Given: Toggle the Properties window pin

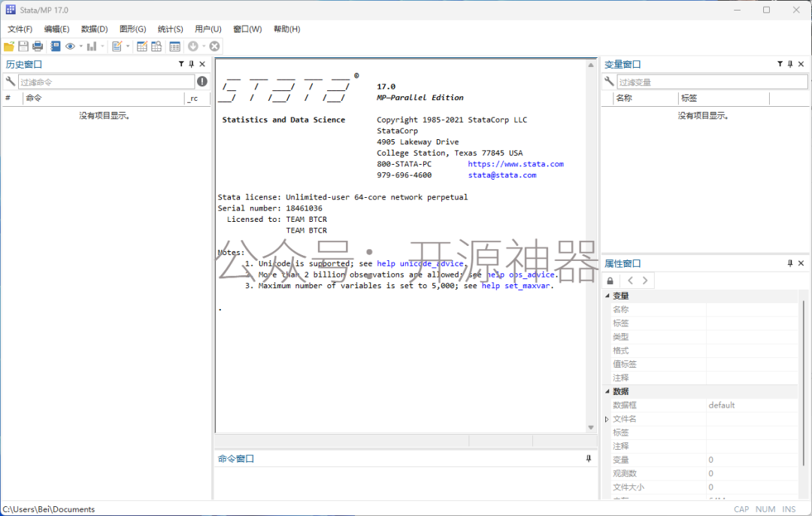Looking at the screenshot, I should [790, 263].
